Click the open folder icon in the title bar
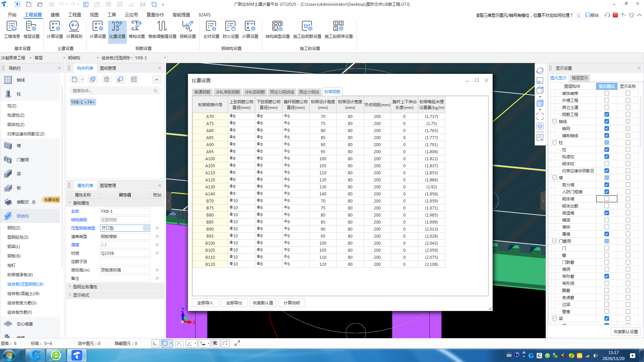This screenshot has width=644, height=362. [40, 4]
